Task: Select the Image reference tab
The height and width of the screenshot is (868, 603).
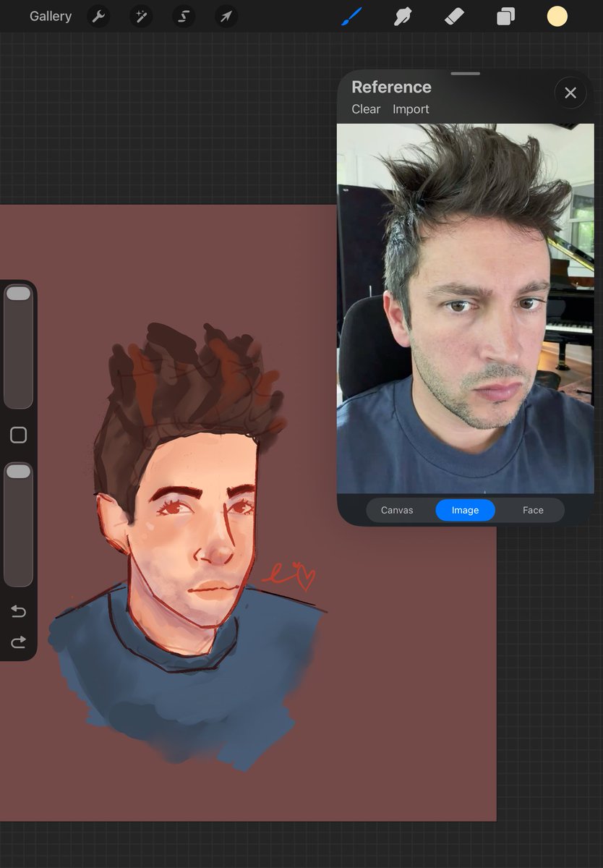Action: click(x=465, y=510)
